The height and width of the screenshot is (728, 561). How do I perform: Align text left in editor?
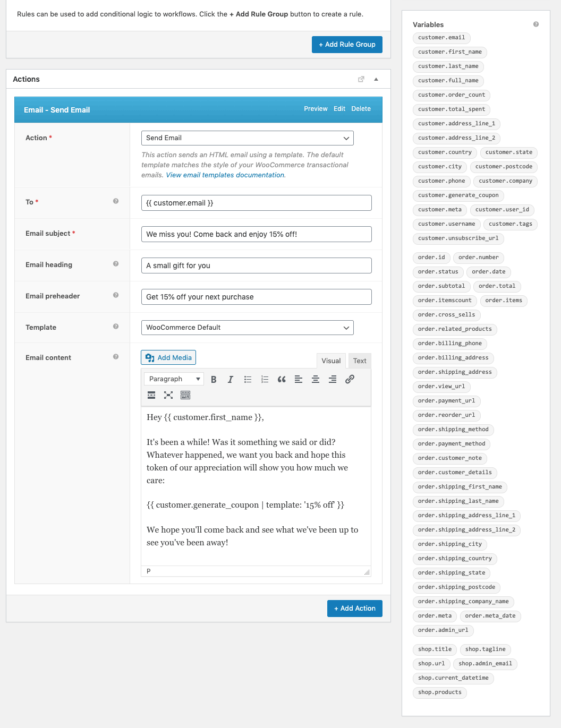coord(299,379)
